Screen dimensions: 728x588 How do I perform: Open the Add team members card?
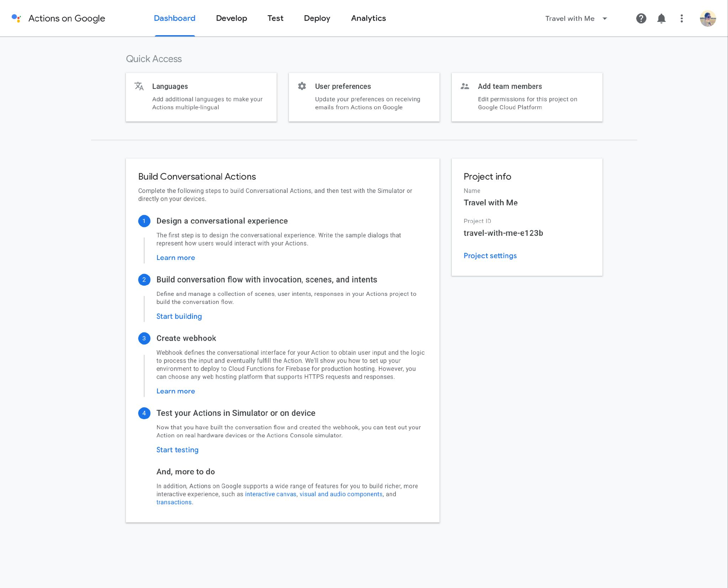[x=527, y=97]
